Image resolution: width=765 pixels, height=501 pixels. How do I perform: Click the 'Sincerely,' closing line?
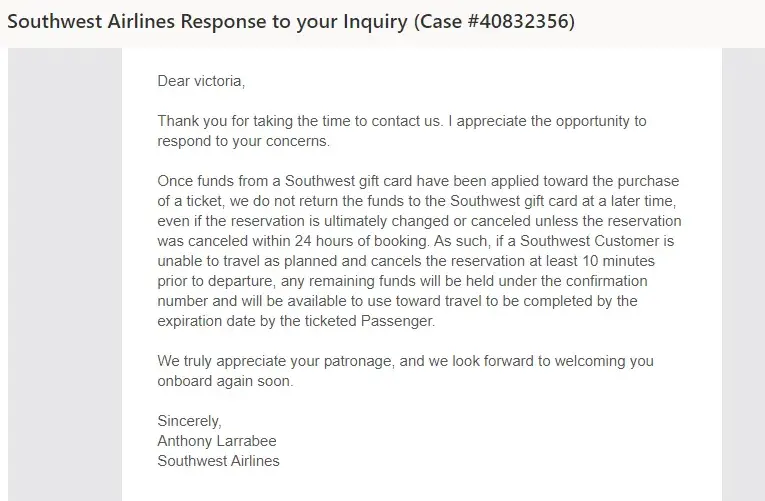point(189,421)
